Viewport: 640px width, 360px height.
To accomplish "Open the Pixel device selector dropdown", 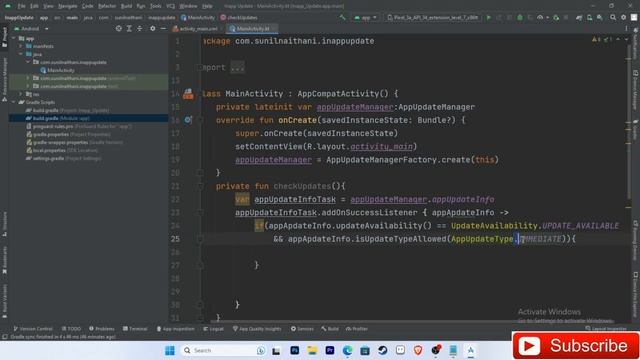I will [x=433, y=18].
